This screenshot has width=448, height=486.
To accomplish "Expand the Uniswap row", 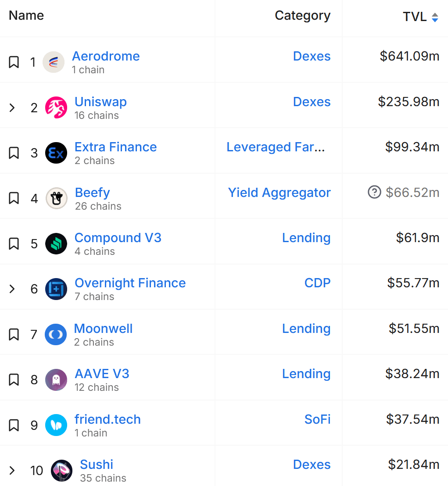I will tap(12, 107).
